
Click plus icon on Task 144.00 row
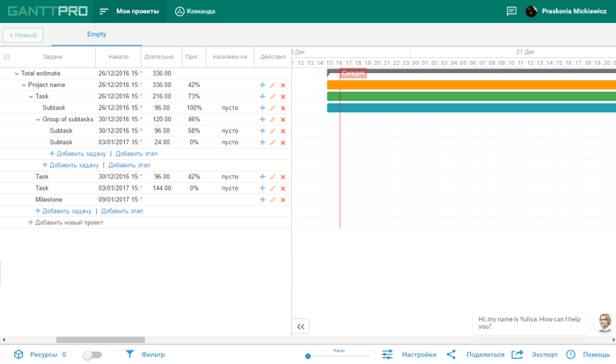[x=262, y=188]
